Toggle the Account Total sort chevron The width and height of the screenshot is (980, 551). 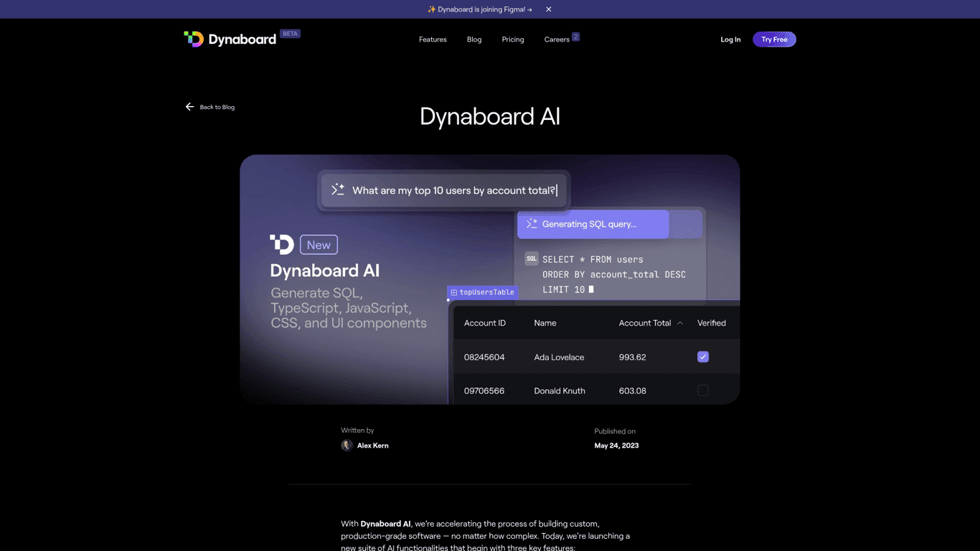point(679,323)
